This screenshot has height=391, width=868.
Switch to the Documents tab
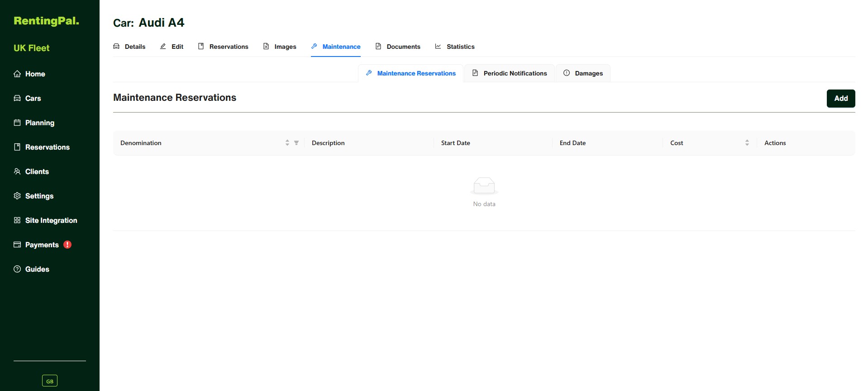[x=398, y=47]
